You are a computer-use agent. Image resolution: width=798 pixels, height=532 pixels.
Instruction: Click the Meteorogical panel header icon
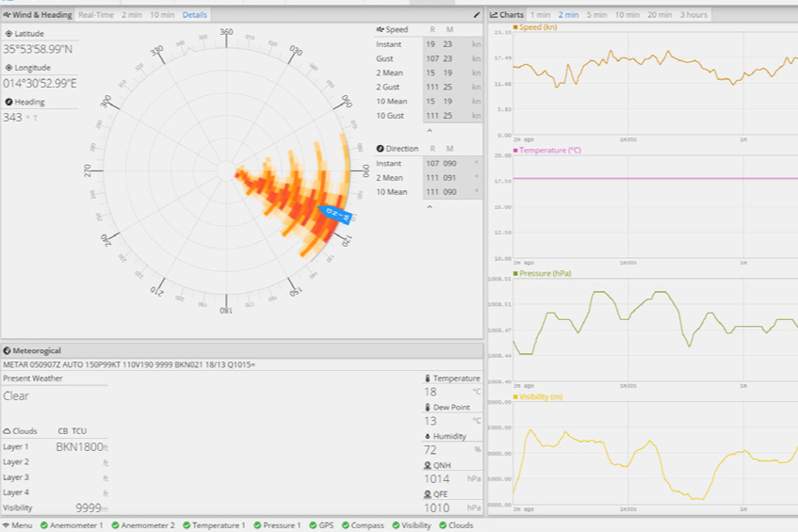tap(8, 350)
